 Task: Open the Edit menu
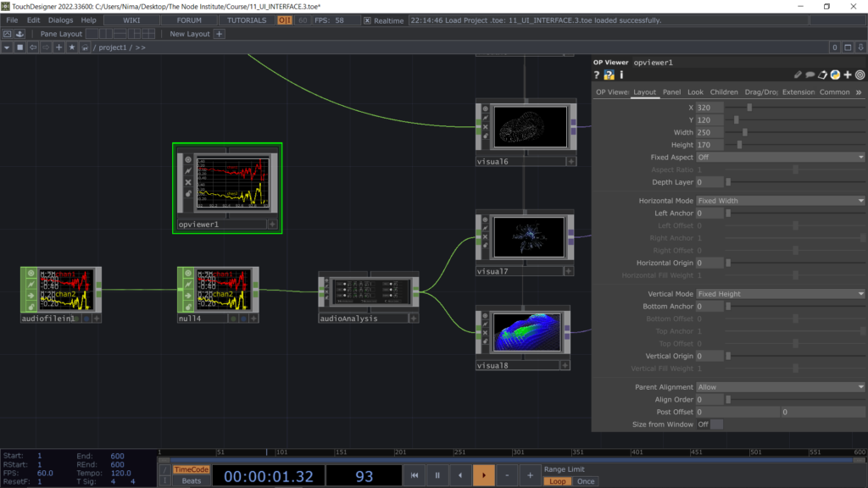click(33, 20)
